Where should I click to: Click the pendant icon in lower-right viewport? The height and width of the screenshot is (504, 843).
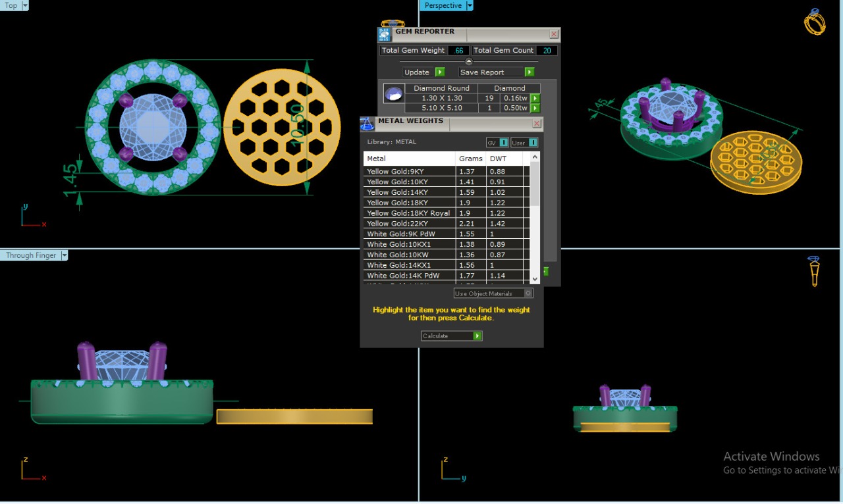click(x=814, y=271)
